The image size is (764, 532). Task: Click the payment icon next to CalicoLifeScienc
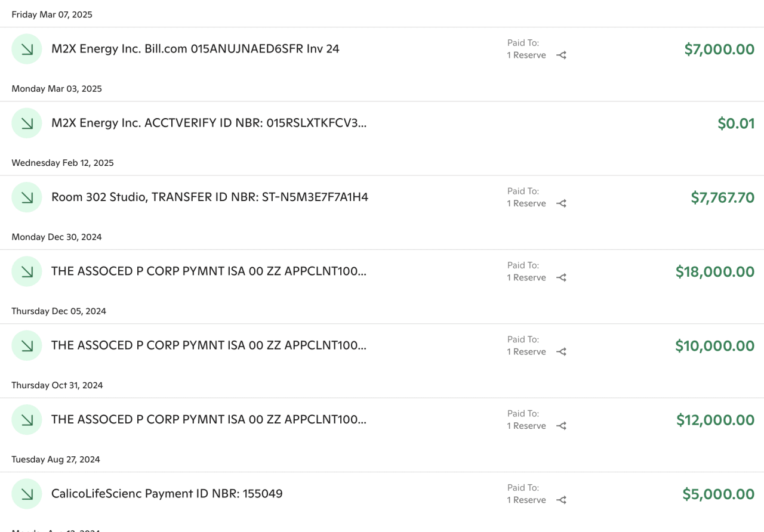coord(26,493)
